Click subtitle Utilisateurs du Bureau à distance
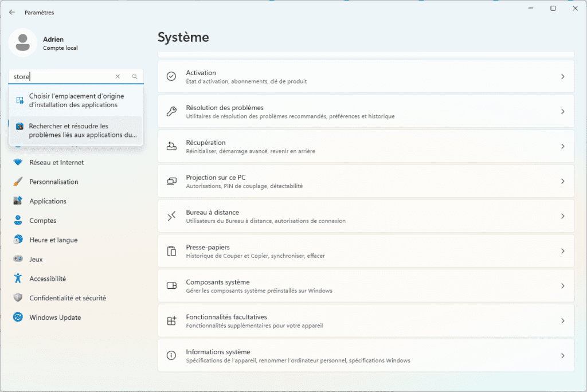Screen dimensions: 587x392 [x=266, y=221]
